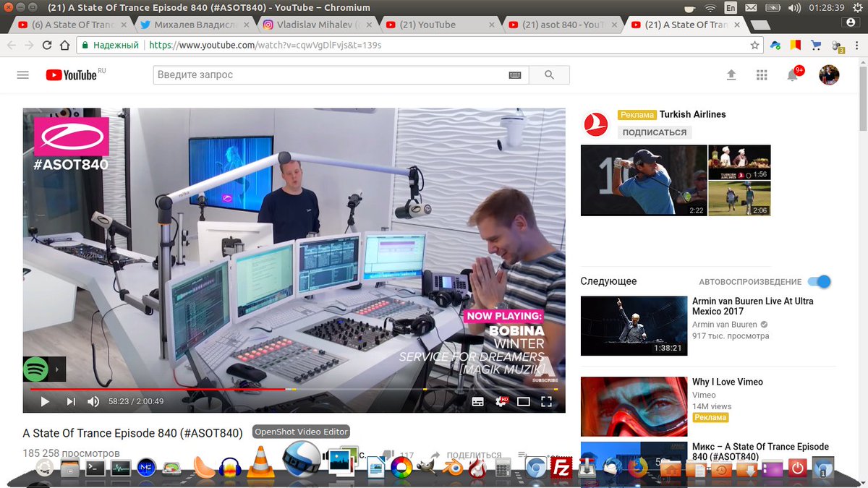This screenshot has width=868, height=488.
Task: Bookmark this page with the star icon
Action: pos(755,45)
